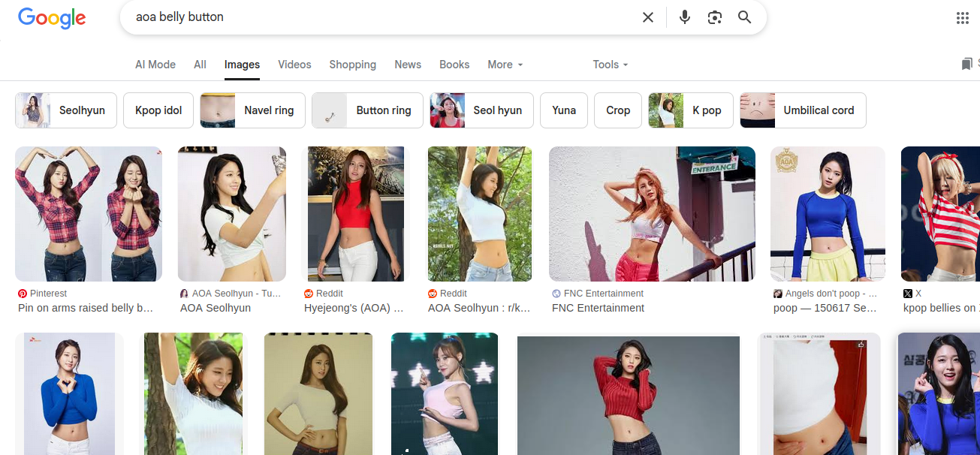Open 'FNC Entertainment' title link
The height and width of the screenshot is (455, 980).
(x=598, y=308)
